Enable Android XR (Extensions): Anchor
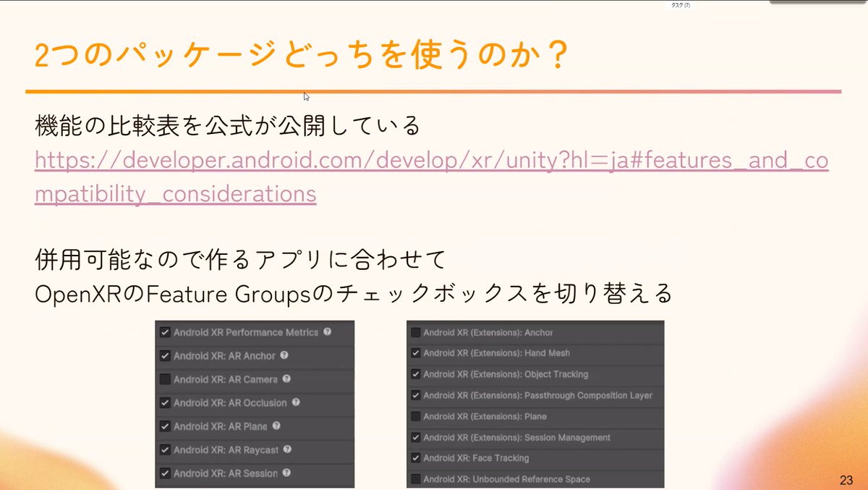Image resolution: width=868 pixels, height=490 pixels. [x=415, y=333]
